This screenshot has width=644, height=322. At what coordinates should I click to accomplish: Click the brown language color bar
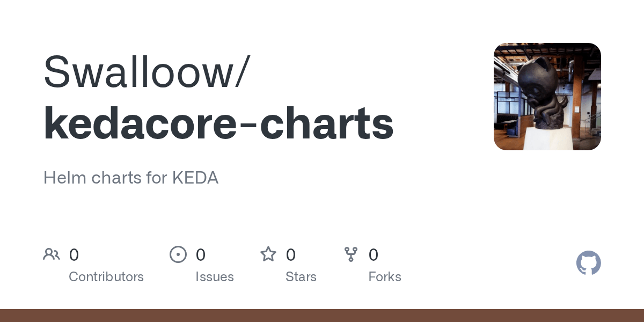(322, 316)
